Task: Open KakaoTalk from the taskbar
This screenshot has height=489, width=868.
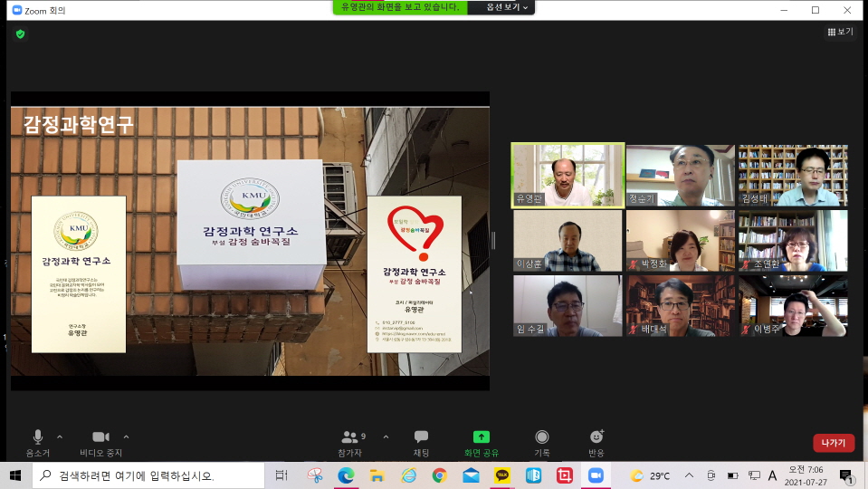Action: 501,475
